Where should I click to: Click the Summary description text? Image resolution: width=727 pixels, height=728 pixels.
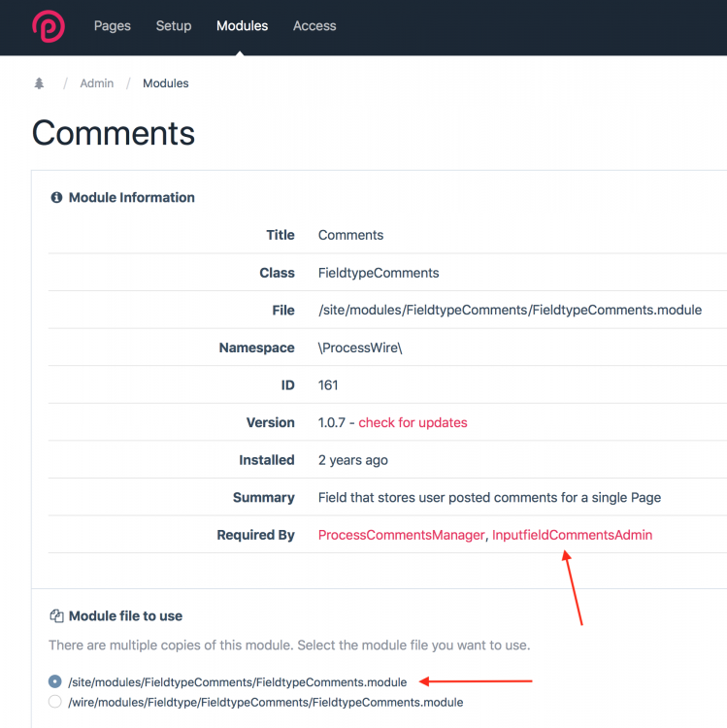[x=489, y=497]
